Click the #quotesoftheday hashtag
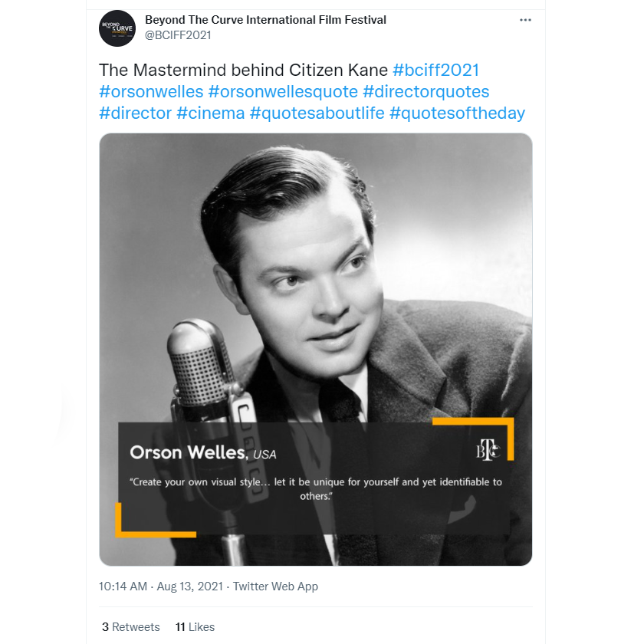 tap(457, 113)
